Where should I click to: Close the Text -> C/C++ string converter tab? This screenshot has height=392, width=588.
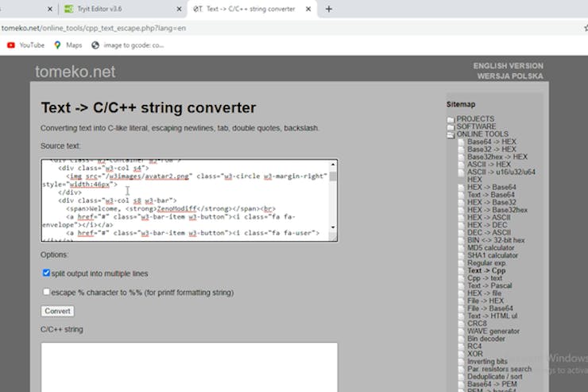[x=308, y=9]
